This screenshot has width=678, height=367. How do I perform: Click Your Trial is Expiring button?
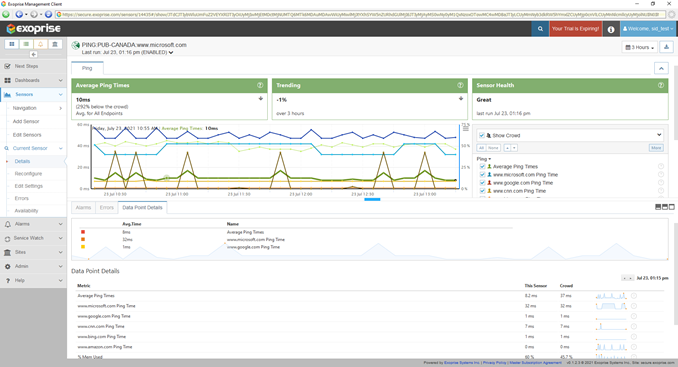[576, 29]
